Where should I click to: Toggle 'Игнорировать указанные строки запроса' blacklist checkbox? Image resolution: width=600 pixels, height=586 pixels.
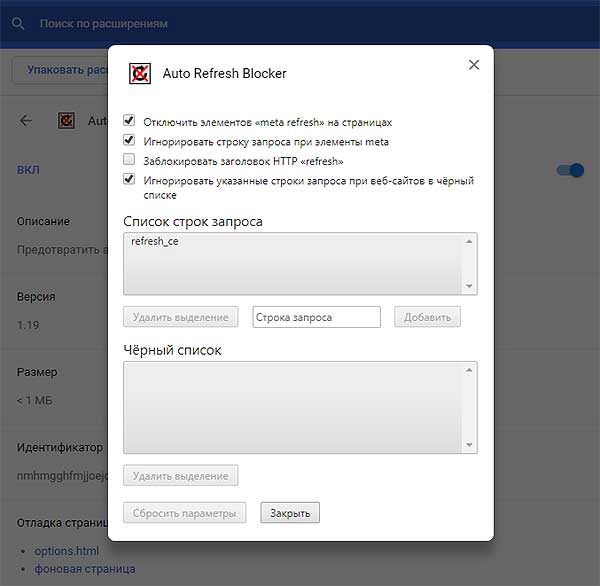(129, 179)
